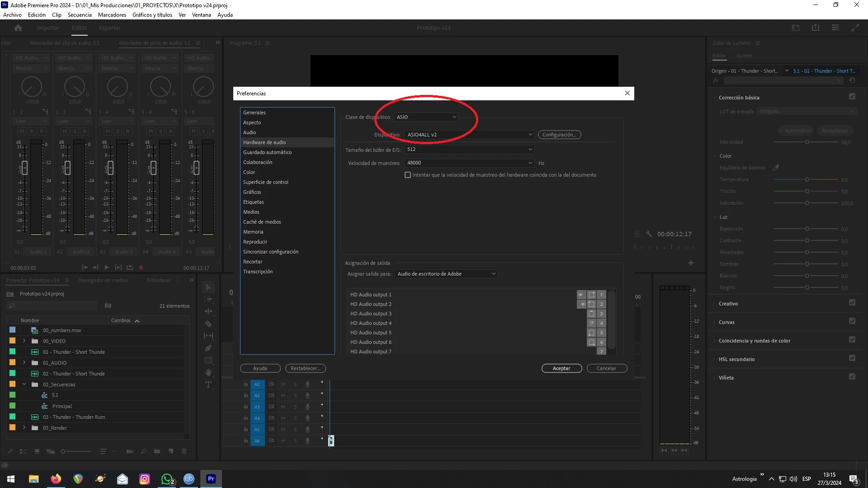Click voice-over record mic on track A1
The width and height of the screenshot is (868, 488).
click(x=307, y=384)
